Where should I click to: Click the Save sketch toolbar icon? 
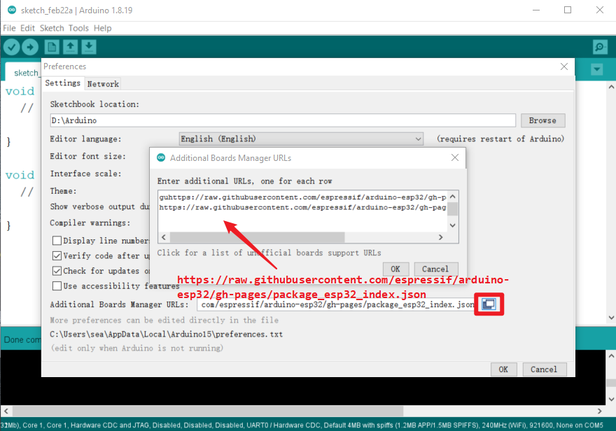pos(93,47)
